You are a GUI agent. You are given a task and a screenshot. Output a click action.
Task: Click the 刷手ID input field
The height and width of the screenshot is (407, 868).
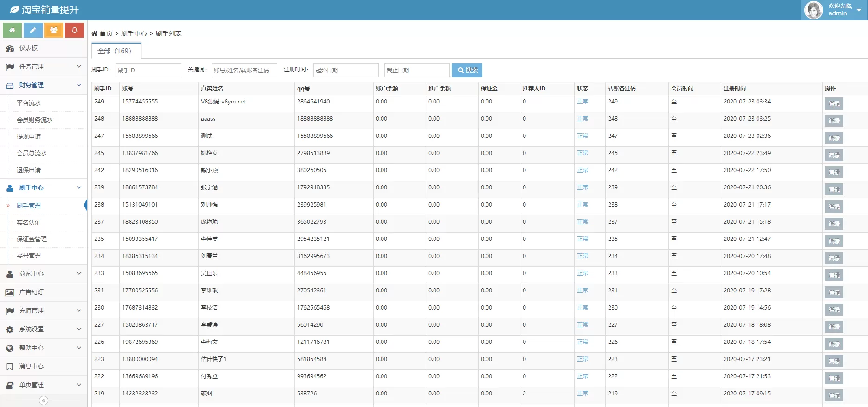148,70
